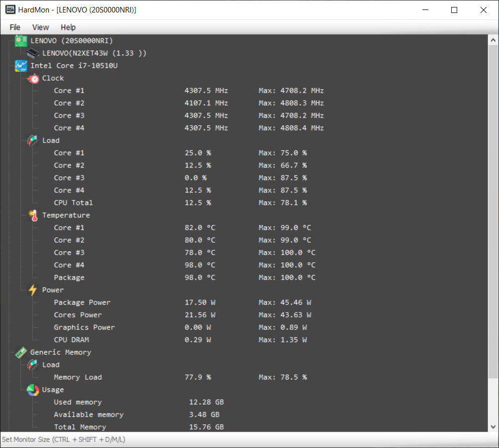499x448 pixels.
Task: Click the Cores Power label
Action: coord(78,315)
